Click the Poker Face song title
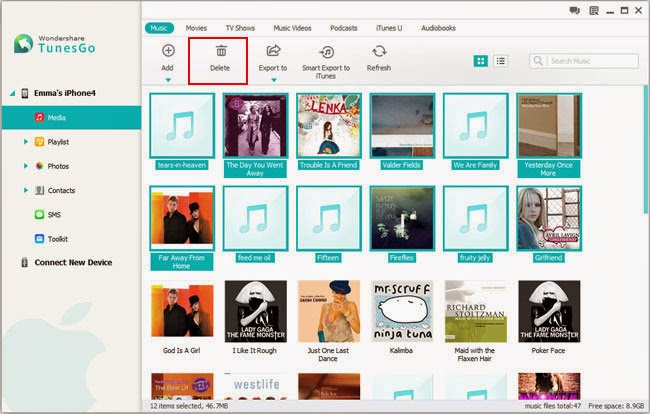Image resolution: width=650 pixels, height=414 pixels. pos(548,351)
